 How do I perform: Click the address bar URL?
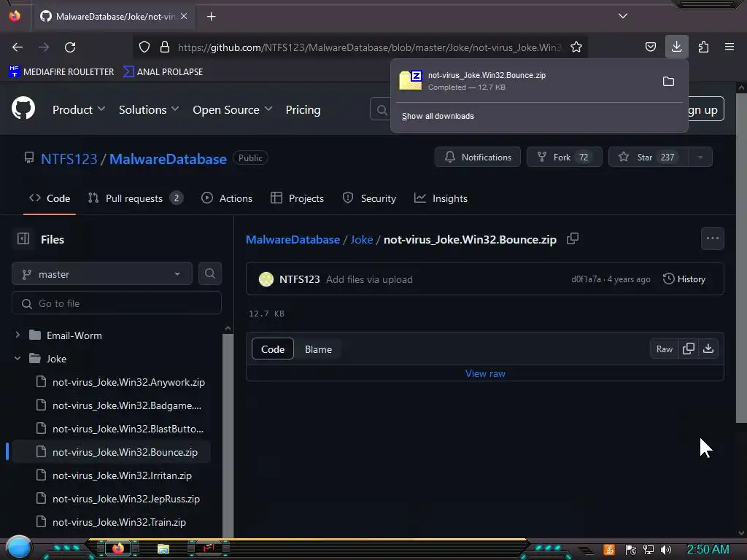coord(369,47)
